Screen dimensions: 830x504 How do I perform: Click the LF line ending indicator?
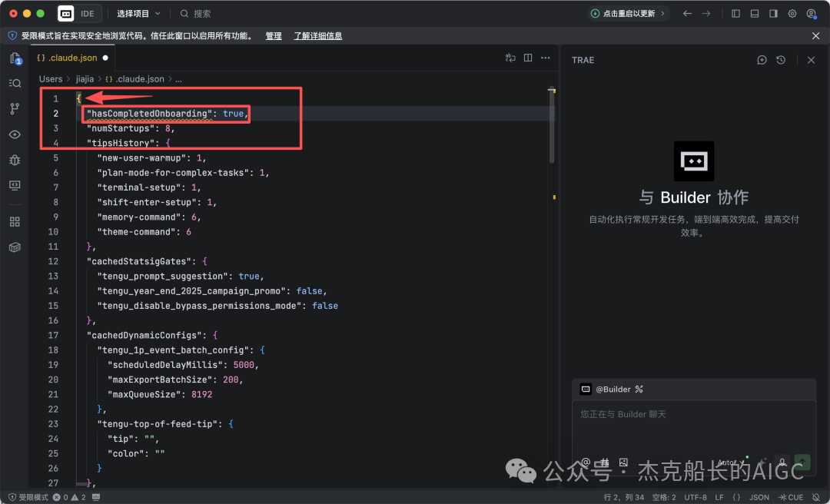[x=719, y=497]
